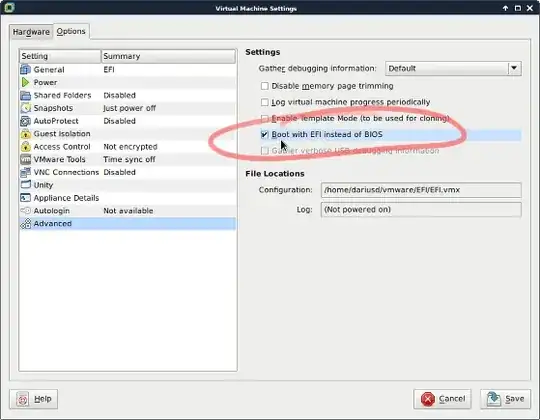Viewport: 540px width, 420px height.
Task: Open Gather debugging information dropdown arrow
Action: pos(514,68)
